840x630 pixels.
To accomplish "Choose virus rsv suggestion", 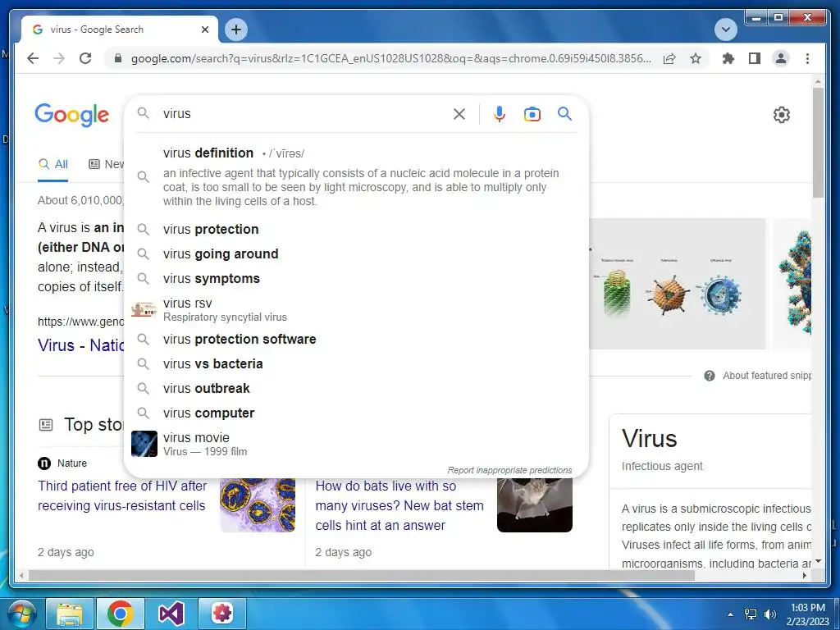I will pyautogui.click(x=356, y=309).
